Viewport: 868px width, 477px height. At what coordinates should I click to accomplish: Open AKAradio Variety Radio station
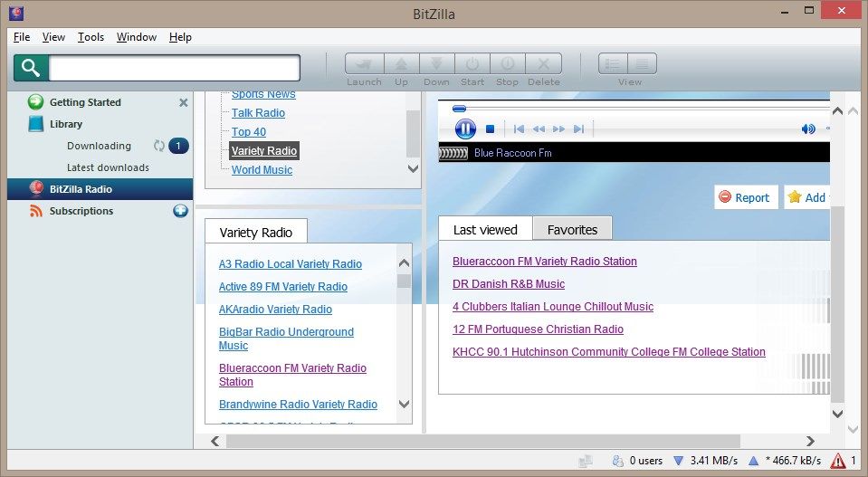[x=275, y=310]
